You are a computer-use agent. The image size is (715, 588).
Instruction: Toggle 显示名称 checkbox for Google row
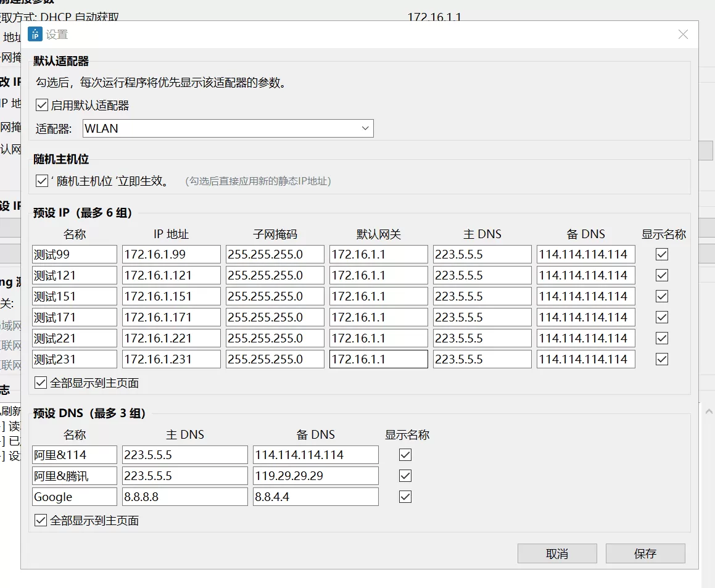coord(405,497)
